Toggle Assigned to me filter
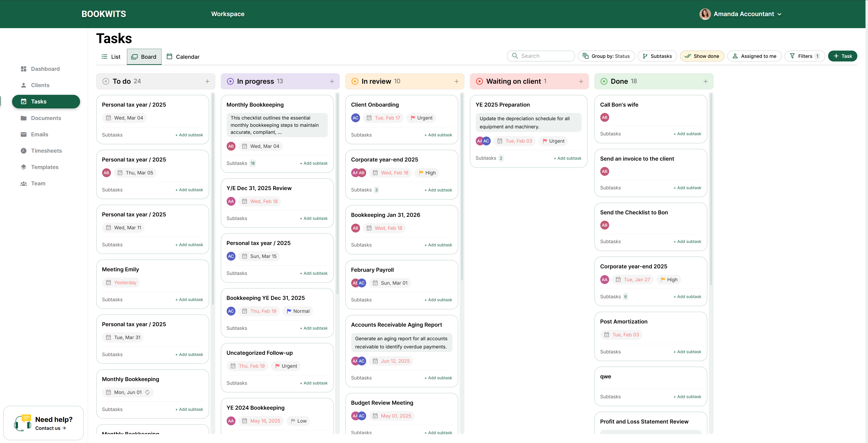This screenshot has height=443, width=868. pyautogui.click(x=754, y=56)
